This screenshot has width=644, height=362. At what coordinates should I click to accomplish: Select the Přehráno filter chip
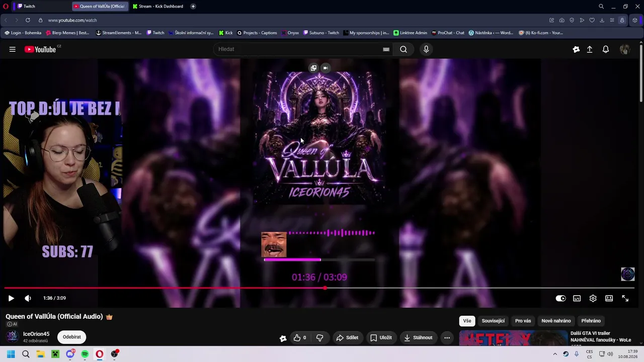591,321
